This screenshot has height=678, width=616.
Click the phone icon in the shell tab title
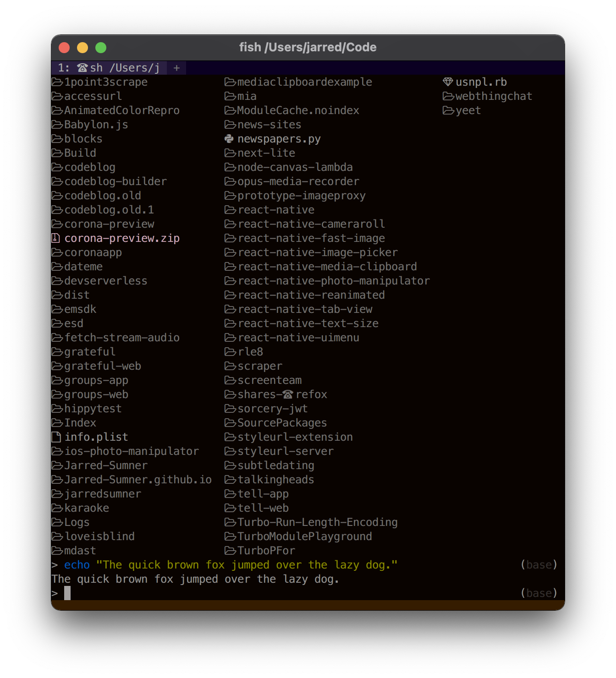pyautogui.click(x=82, y=67)
